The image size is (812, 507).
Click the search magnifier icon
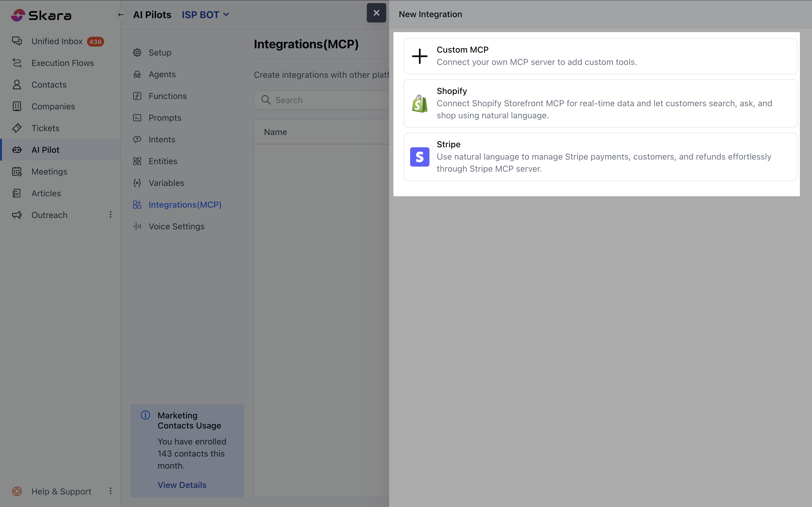[266, 100]
